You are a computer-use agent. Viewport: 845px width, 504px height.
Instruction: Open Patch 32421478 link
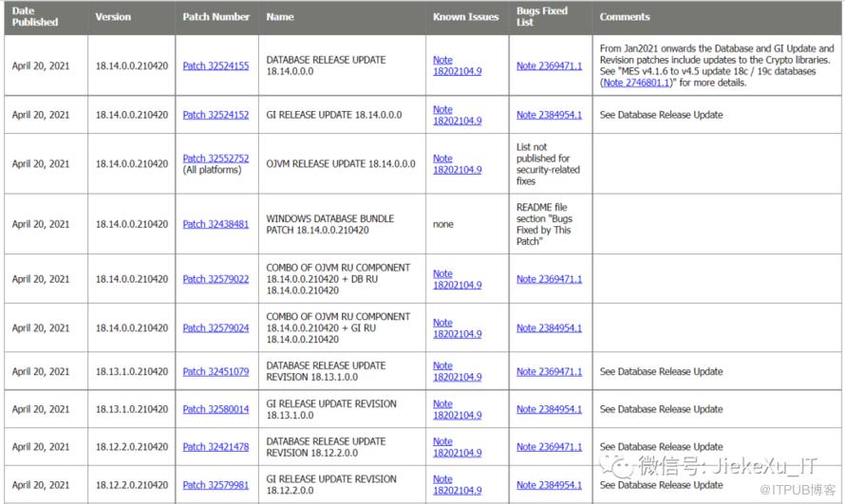coord(216,447)
